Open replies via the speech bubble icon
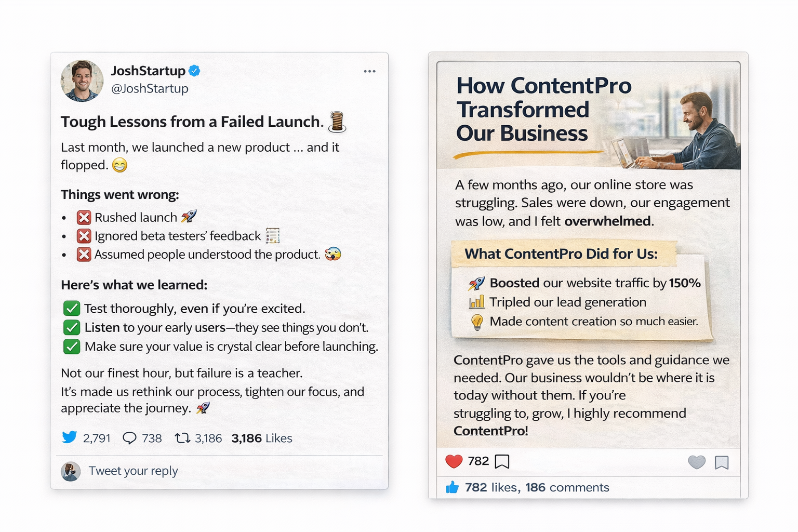This screenshot has width=798, height=532. pyautogui.click(x=130, y=437)
